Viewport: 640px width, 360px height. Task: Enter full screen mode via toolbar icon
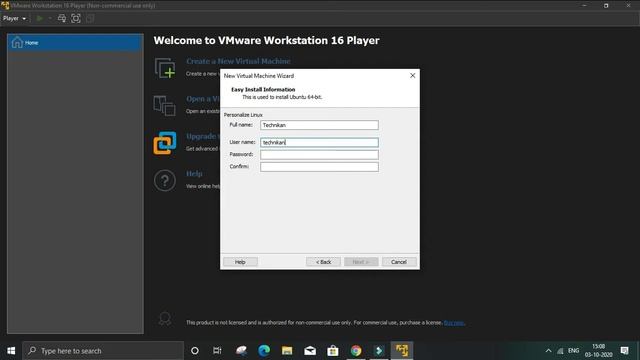tap(76, 18)
